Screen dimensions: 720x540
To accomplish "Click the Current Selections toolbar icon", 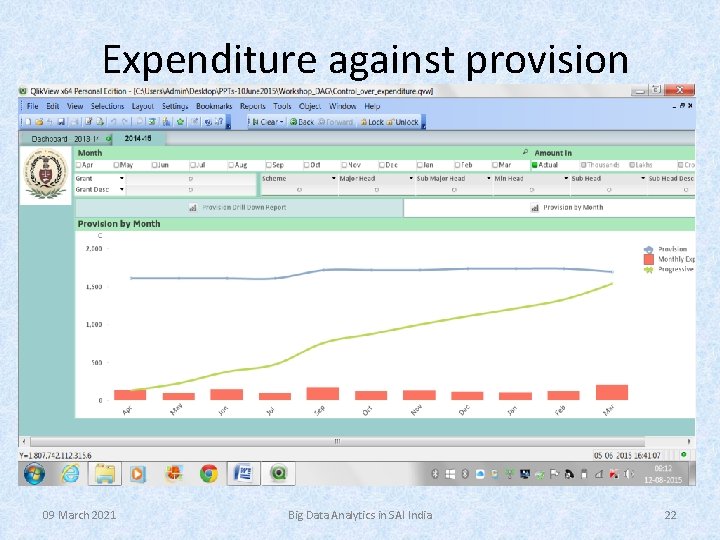I will click(x=152, y=122).
